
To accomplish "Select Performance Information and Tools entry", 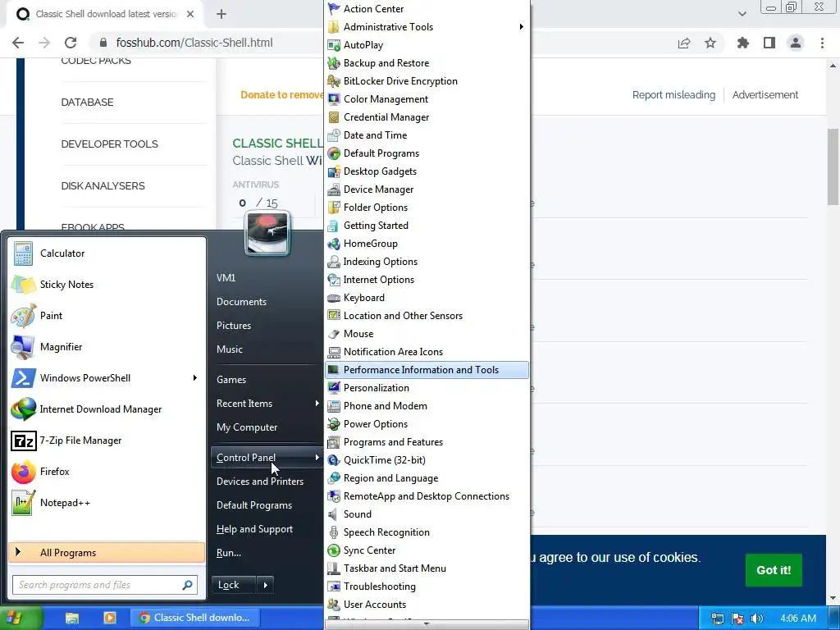I will point(427,370).
